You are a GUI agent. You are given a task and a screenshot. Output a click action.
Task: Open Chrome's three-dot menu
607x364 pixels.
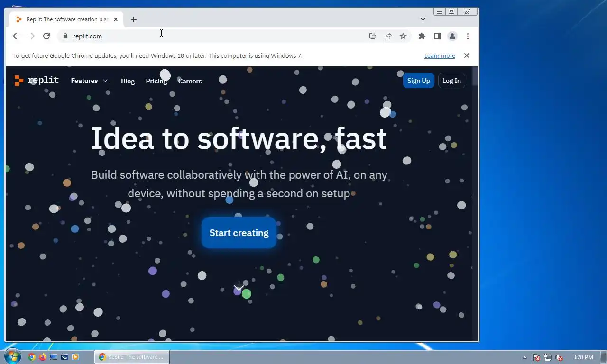click(468, 36)
